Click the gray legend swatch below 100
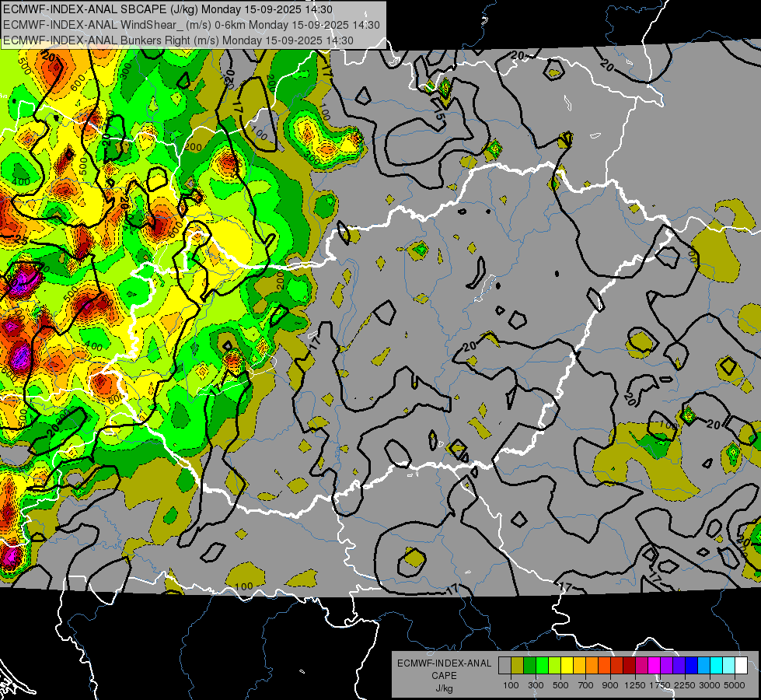The height and width of the screenshot is (700, 761). coord(504,666)
